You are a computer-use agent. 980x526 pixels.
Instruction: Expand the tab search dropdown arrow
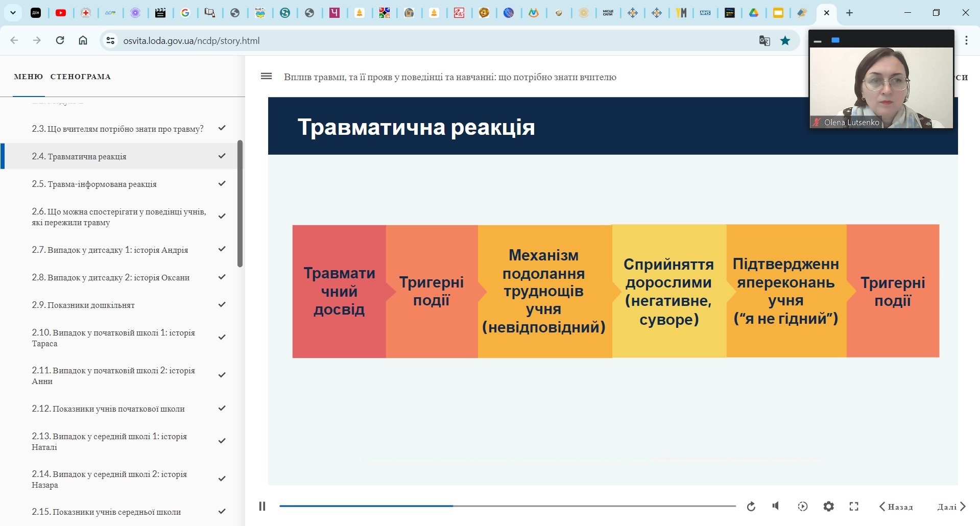[x=13, y=13]
